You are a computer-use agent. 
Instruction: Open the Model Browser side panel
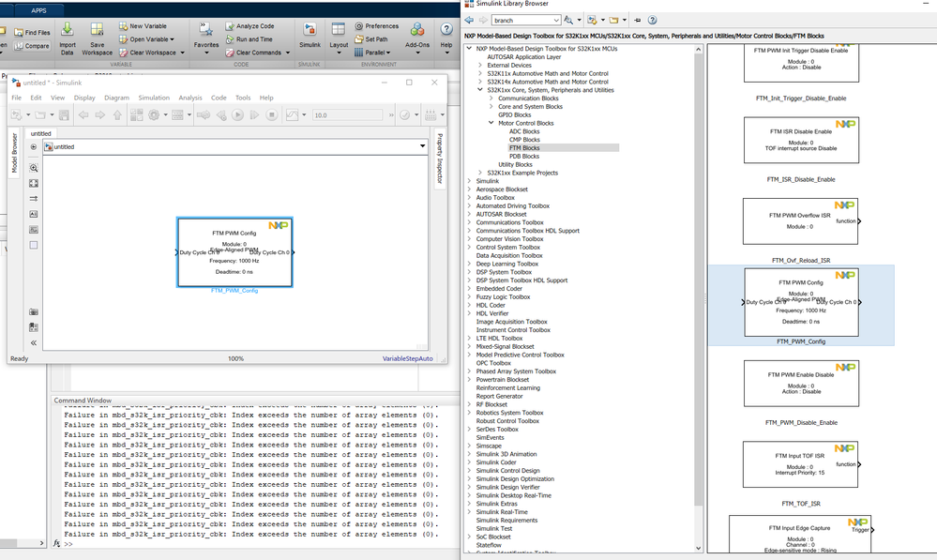coord(15,153)
